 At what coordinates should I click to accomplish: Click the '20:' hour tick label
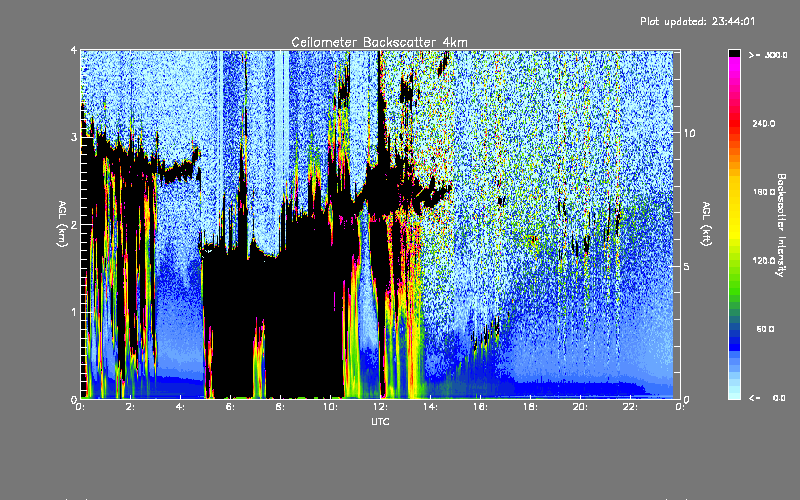[x=580, y=407]
